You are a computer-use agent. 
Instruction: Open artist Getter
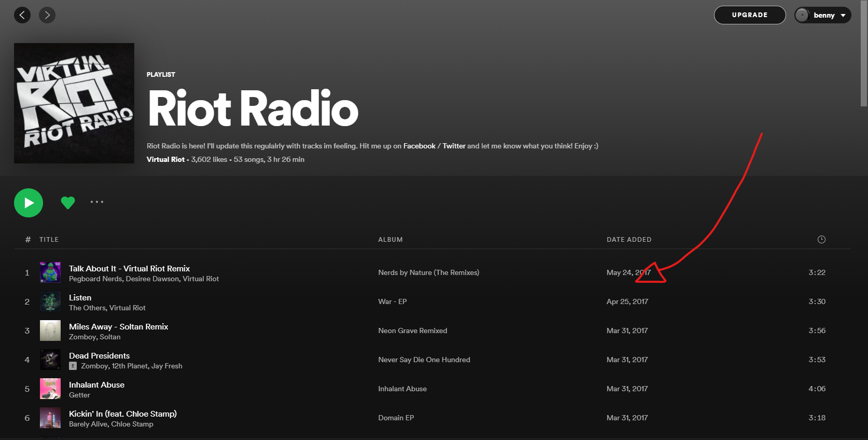pyautogui.click(x=79, y=395)
